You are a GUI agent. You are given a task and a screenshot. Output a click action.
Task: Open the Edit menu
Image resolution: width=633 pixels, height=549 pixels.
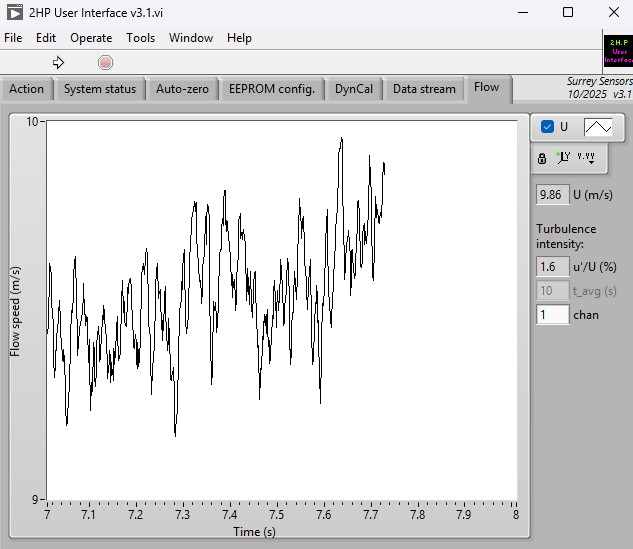(46, 38)
